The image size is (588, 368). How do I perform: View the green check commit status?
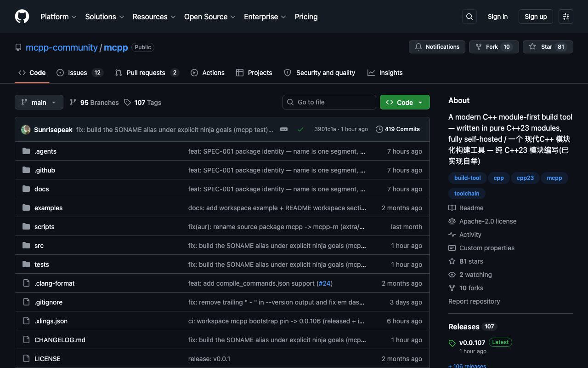tap(300, 129)
